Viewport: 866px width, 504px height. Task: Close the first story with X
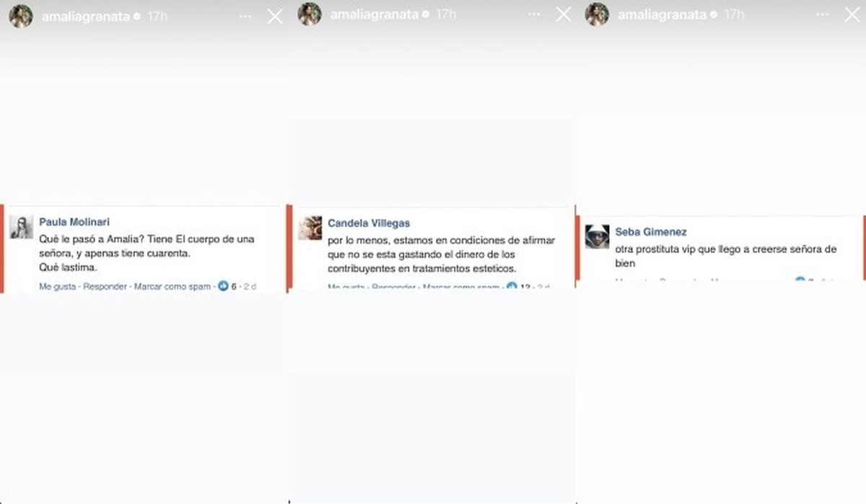275,16
